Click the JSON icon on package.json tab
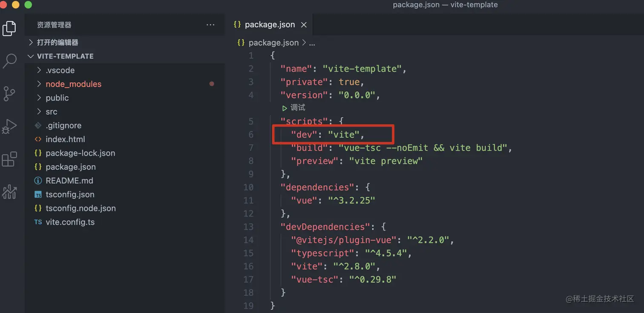 tap(237, 25)
